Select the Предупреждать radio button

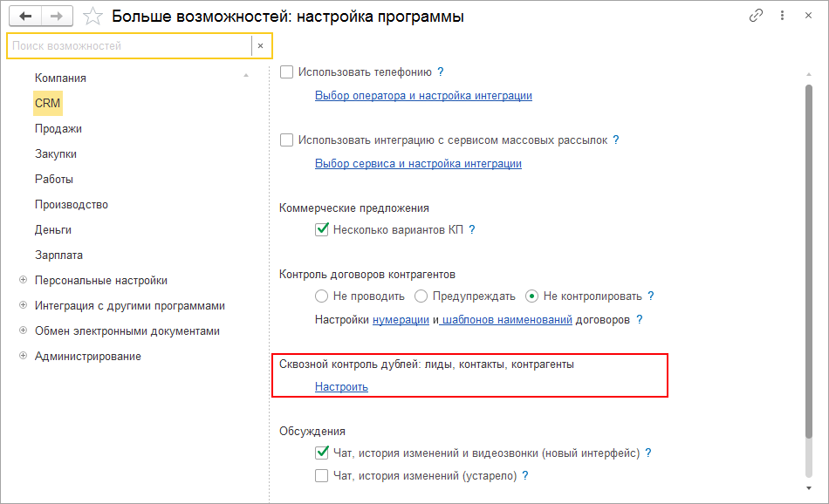coord(421,296)
